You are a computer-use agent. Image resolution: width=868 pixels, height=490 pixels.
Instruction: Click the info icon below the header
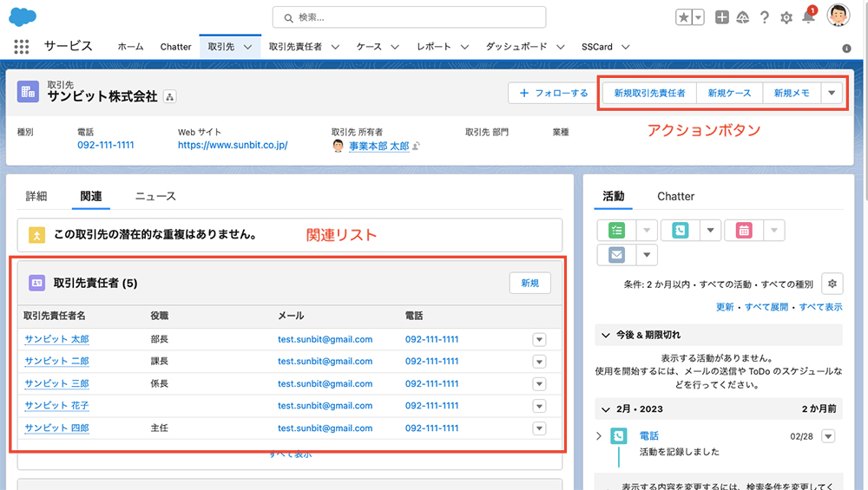click(846, 49)
